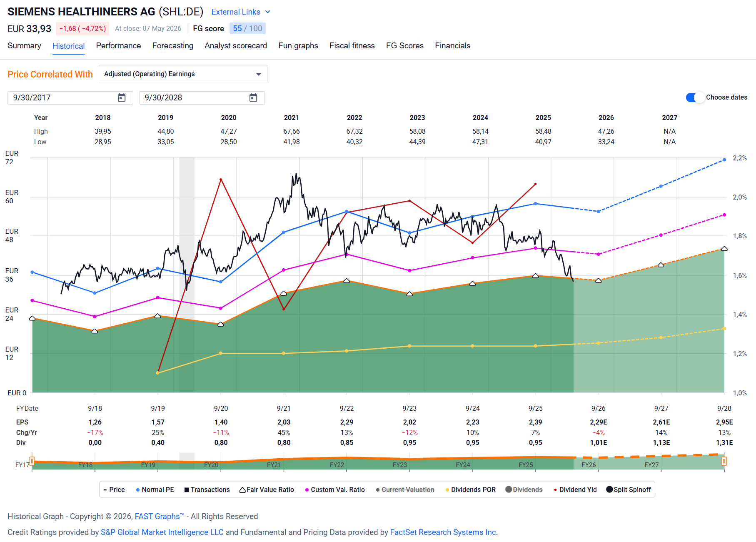756x542 pixels.
Task: Click the Chg/Yr value −17%
Action: (95, 432)
